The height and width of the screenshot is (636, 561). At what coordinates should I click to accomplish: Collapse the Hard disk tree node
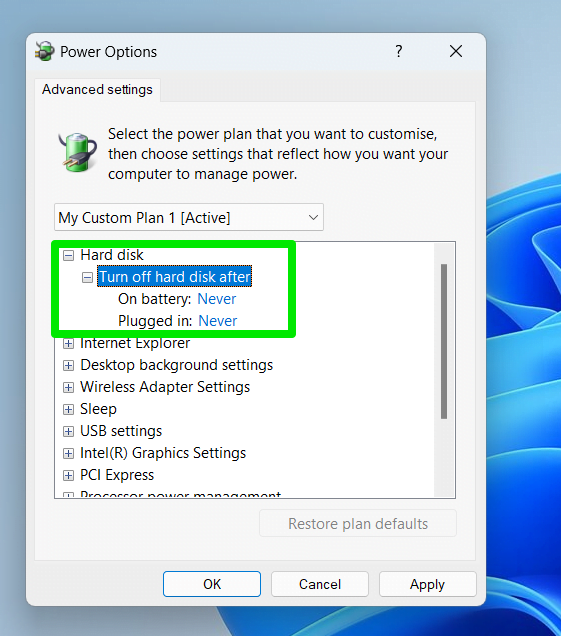[69, 256]
